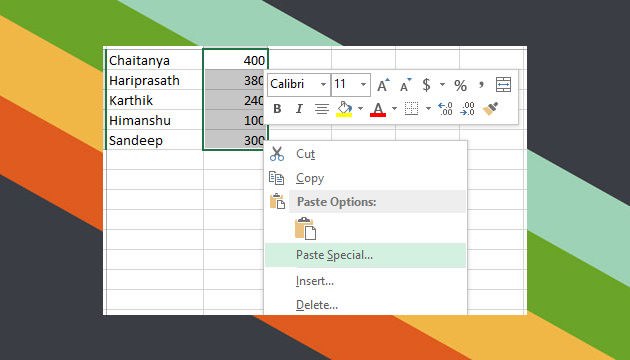Increase font size with large A
The height and width of the screenshot is (360, 630).
tap(383, 85)
